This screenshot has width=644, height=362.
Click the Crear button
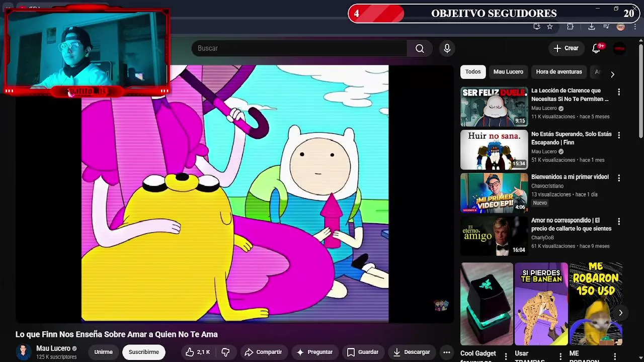tap(566, 48)
